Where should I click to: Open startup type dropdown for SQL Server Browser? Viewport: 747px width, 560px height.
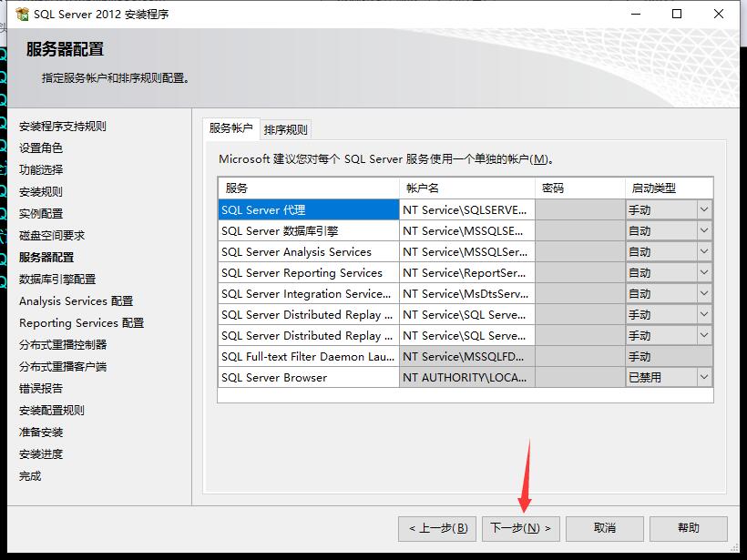coord(703,377)
